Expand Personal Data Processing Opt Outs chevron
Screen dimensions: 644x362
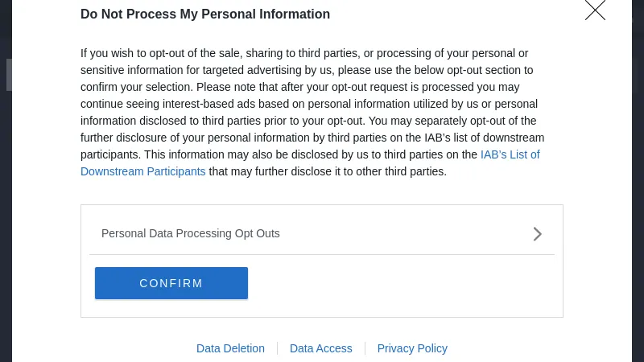538,234
